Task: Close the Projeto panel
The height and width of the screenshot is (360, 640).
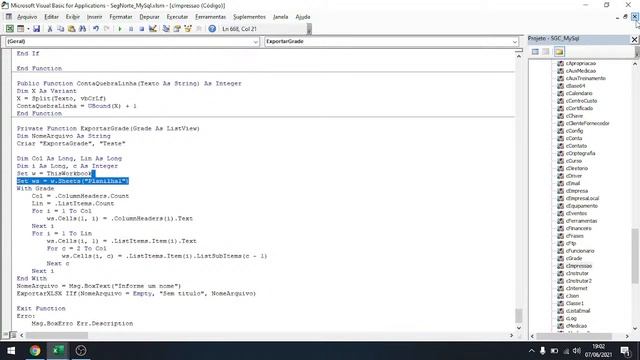Action: click(x=634, y=39)
